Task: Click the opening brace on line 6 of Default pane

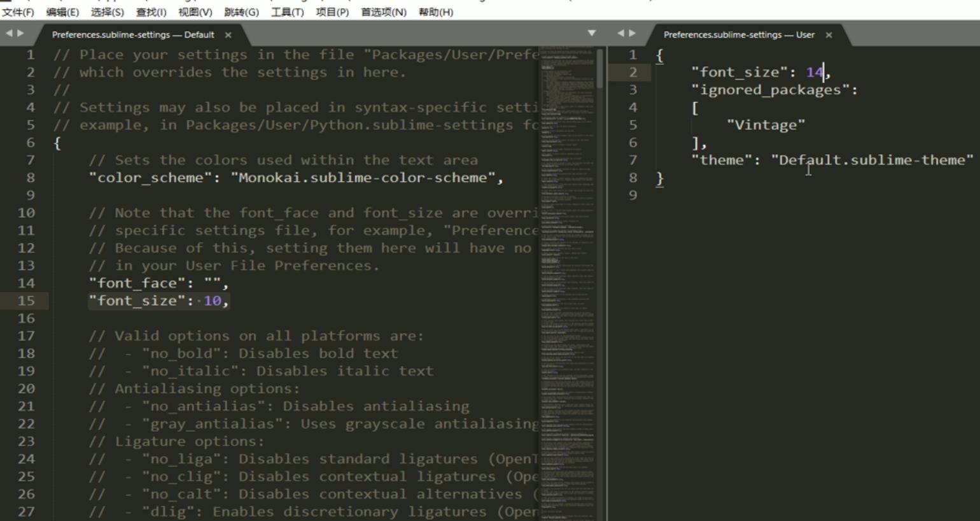Action: (57, 143)
